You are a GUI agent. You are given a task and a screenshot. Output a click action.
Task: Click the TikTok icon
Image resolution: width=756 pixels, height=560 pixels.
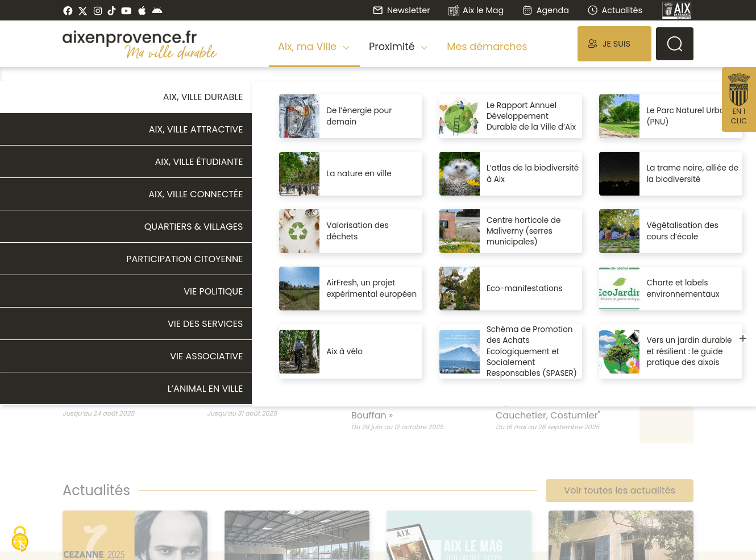(x=111, y=11)
